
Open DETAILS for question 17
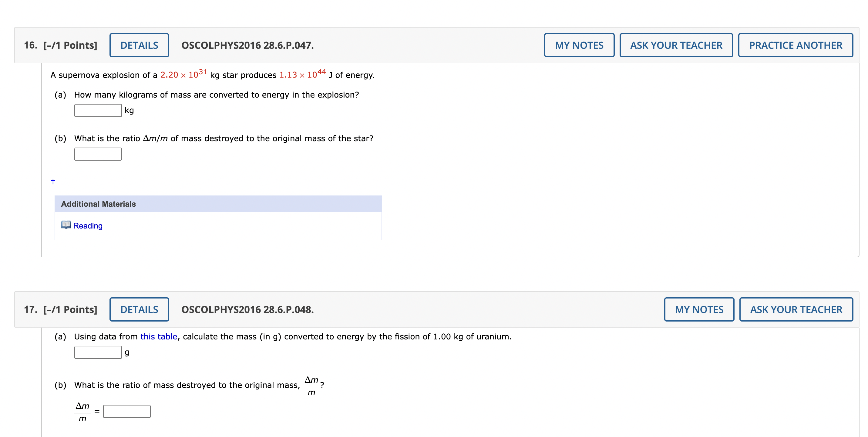click(139, 309)
